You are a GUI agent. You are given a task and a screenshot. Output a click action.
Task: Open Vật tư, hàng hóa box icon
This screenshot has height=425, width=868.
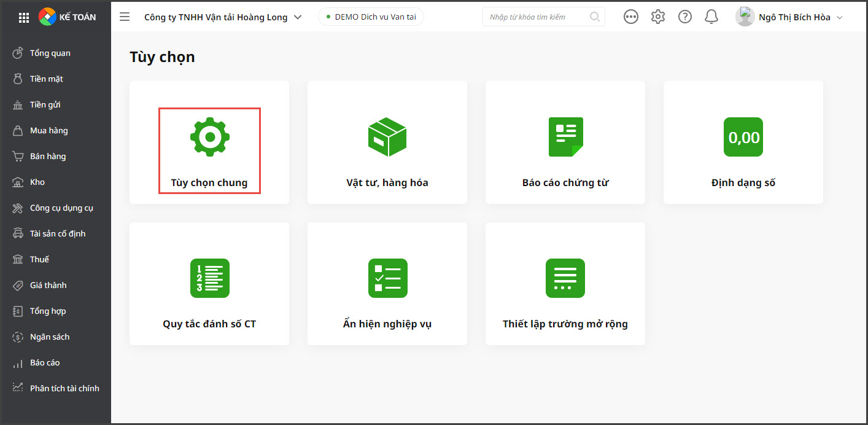387,137
